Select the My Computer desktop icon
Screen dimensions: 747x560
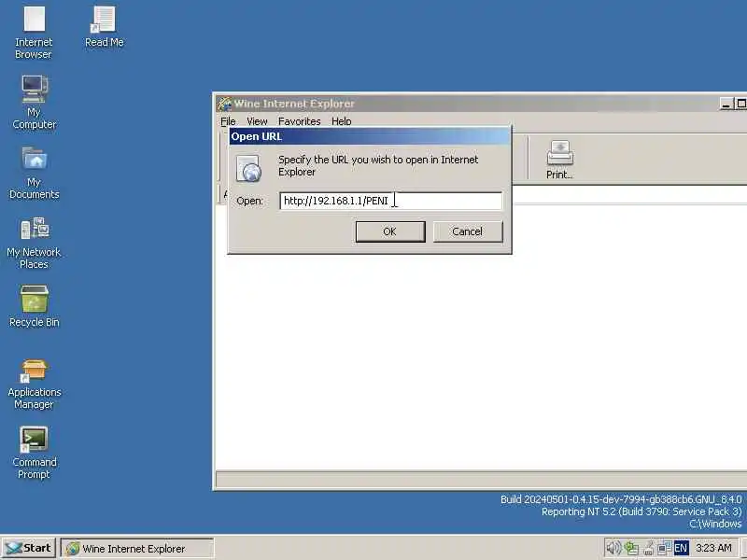click(35, 102)
